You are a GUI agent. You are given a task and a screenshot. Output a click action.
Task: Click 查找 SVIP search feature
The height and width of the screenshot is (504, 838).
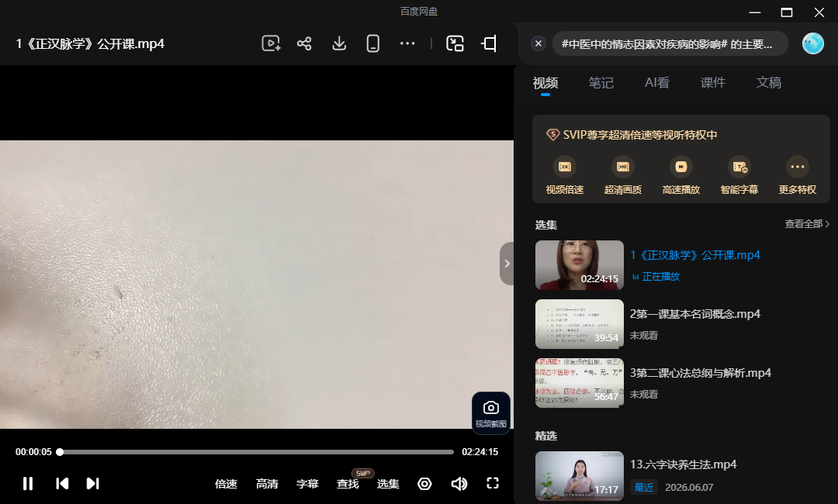pos(348,484)
